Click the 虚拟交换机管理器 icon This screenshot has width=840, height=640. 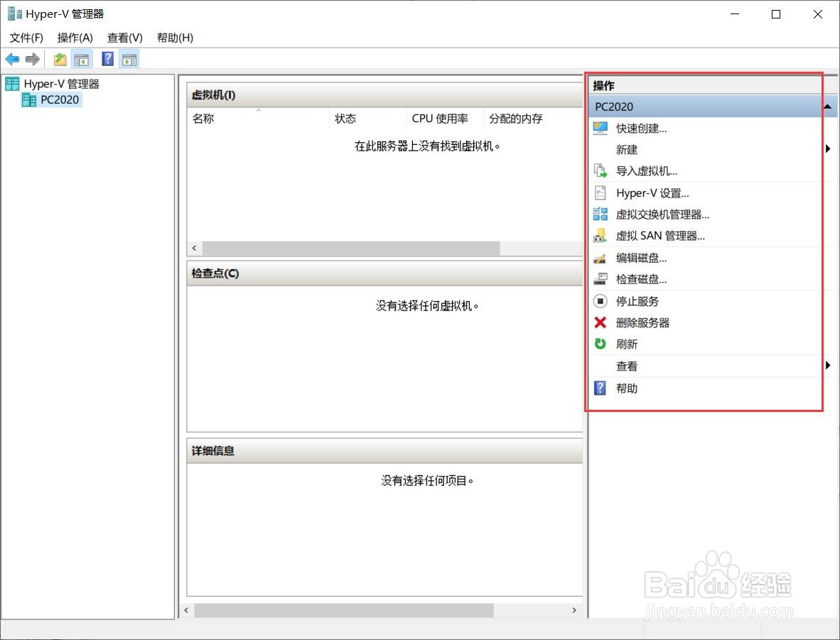coord(601,215)
